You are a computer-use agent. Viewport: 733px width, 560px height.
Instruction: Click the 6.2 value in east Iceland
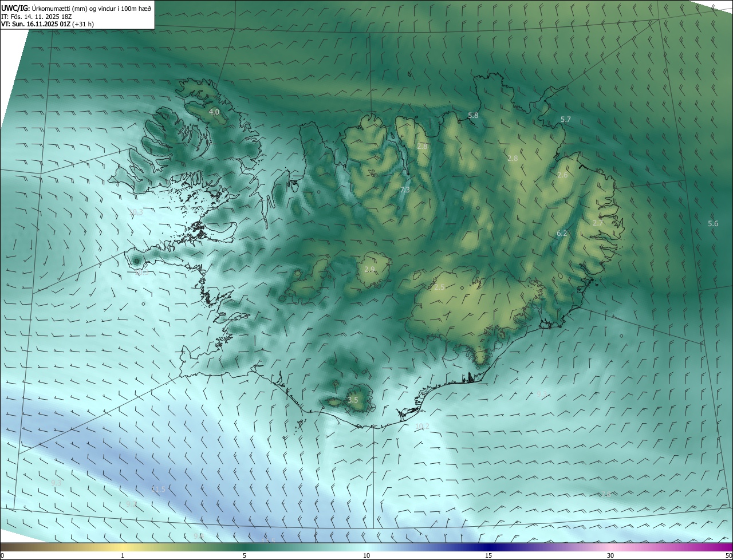coord(562,234)
